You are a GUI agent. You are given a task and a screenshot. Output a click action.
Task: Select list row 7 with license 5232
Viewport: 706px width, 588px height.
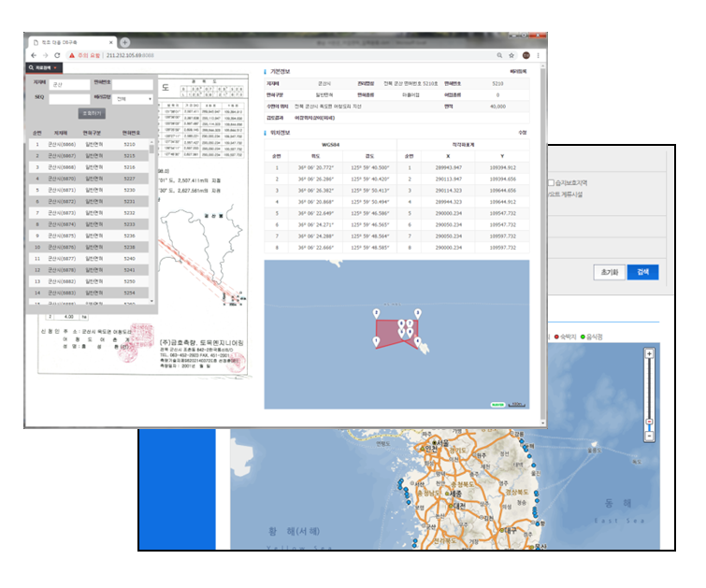click(x=89, y=213)
